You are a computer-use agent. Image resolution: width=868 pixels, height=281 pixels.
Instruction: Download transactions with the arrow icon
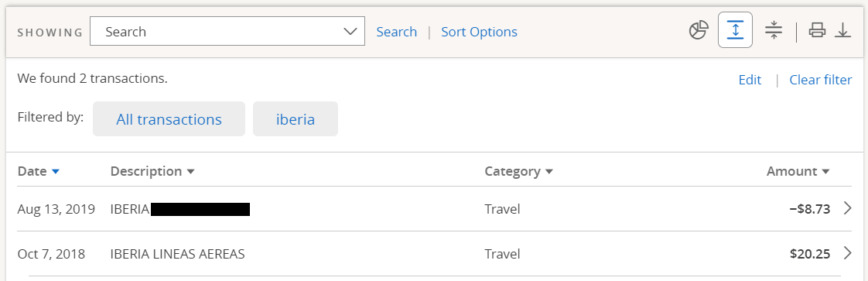(842, 30)
